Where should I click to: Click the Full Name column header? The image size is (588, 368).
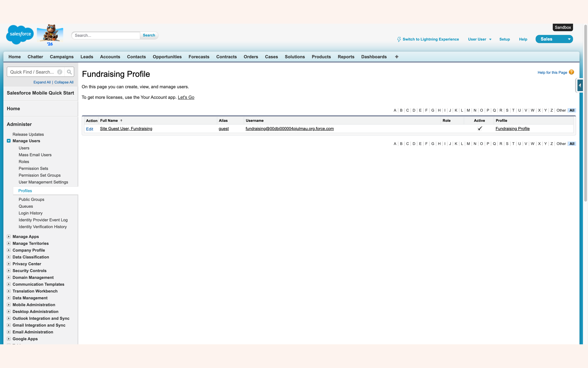[x=109, y=120]
